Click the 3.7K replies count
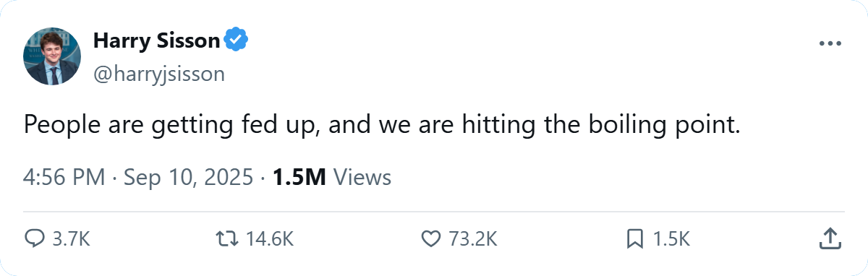This screenshot has height=276, width=868. pyautogui.click(x=71, y=239)
